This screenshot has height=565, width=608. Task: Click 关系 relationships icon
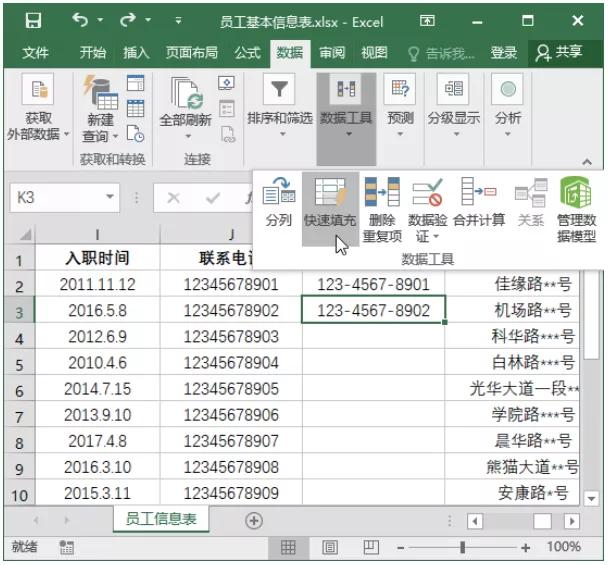tap(531, 202)
